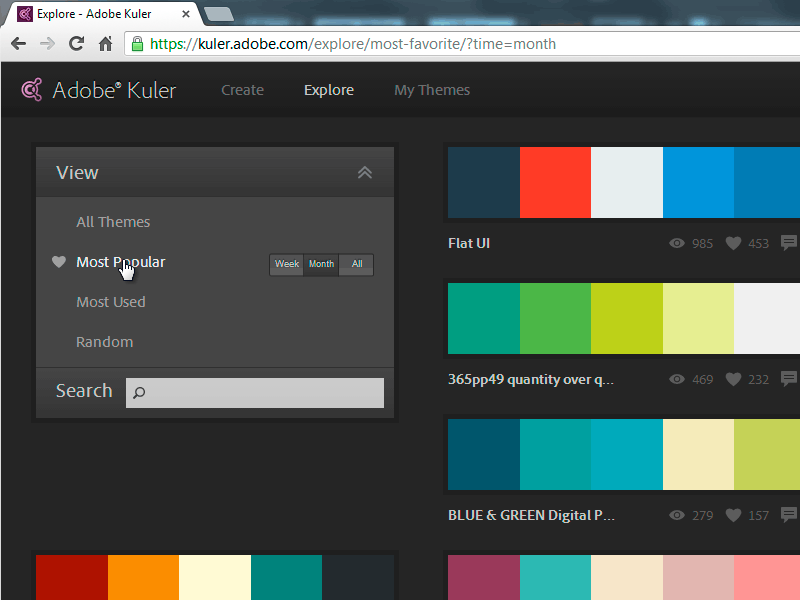Click the heart icon beside Most Popular
This screenshot has height=600, width=800.
[59, 262]
